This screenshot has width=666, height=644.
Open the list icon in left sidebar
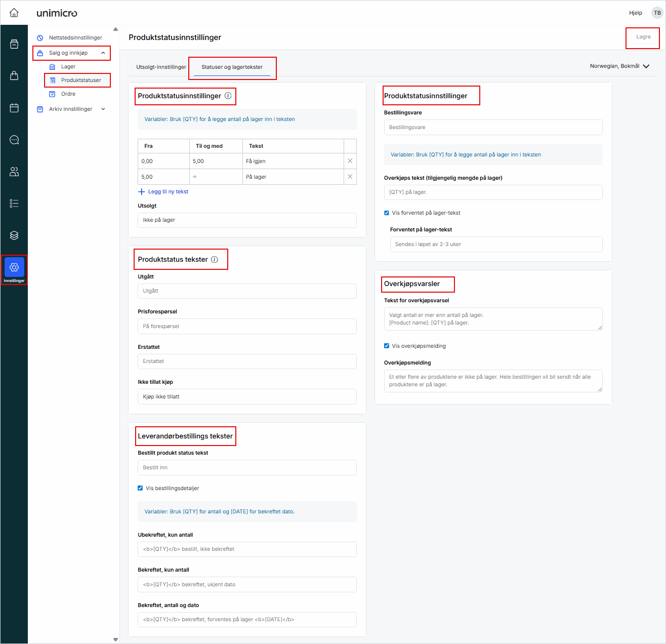14,203
